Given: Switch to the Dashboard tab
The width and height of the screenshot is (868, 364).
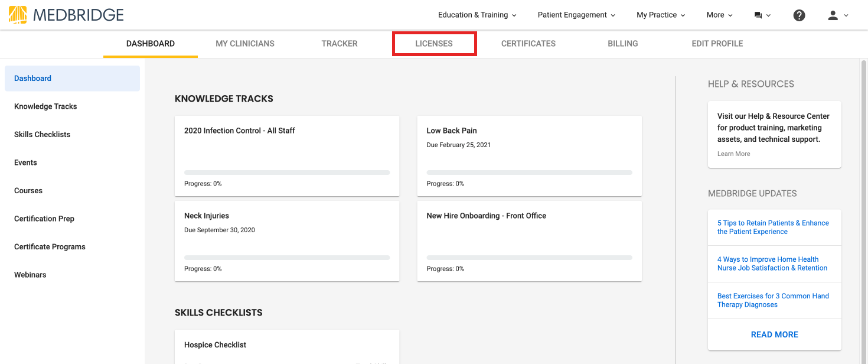Looking at the screenshot, I should [x=151, y=44].
